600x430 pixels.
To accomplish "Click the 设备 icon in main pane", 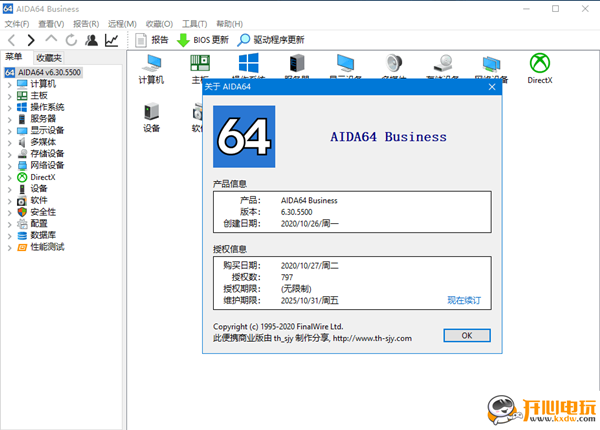I will tap(151, 117).
